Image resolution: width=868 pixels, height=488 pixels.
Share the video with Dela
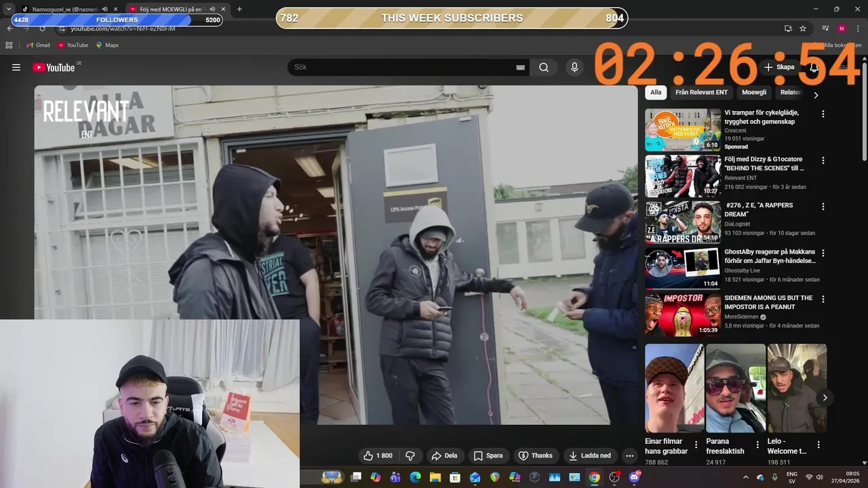pos(444,455)
